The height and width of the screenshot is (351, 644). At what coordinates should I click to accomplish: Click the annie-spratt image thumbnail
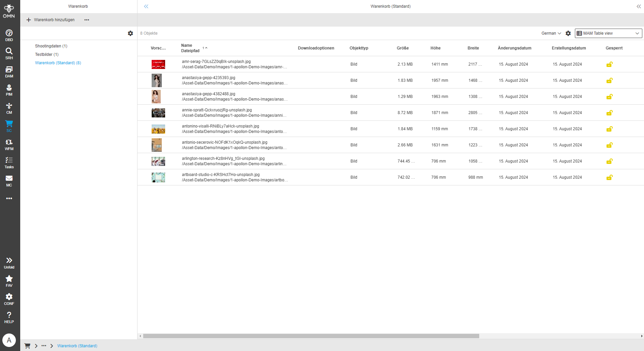point(158,113)
